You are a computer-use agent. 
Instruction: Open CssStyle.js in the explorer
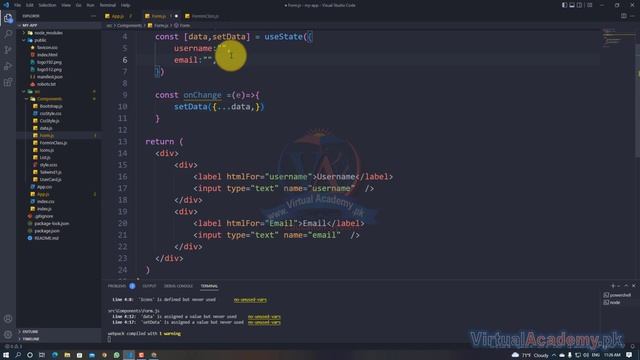click(x=49, y=121)
